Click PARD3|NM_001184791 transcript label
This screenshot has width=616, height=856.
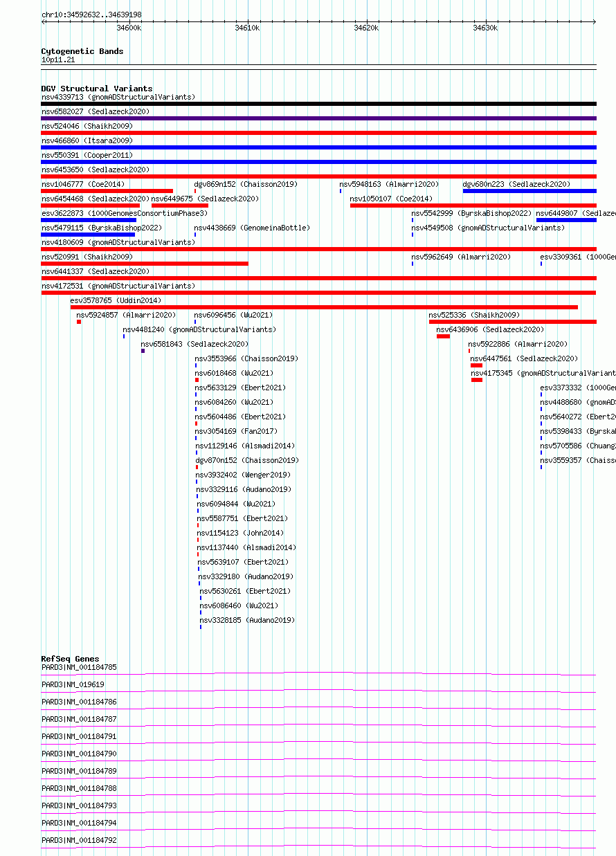pos(79,736)
